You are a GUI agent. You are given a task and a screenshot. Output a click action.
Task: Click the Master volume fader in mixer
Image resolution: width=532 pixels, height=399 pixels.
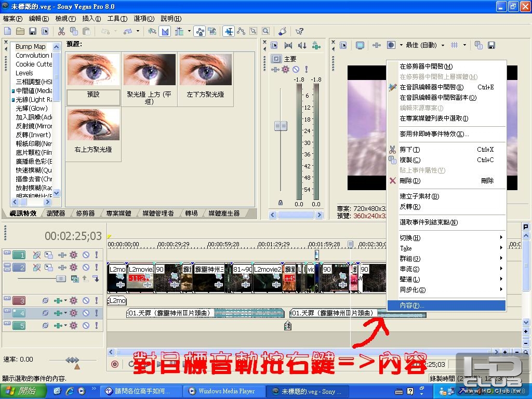pyautogui.click(x=281, y=126)
